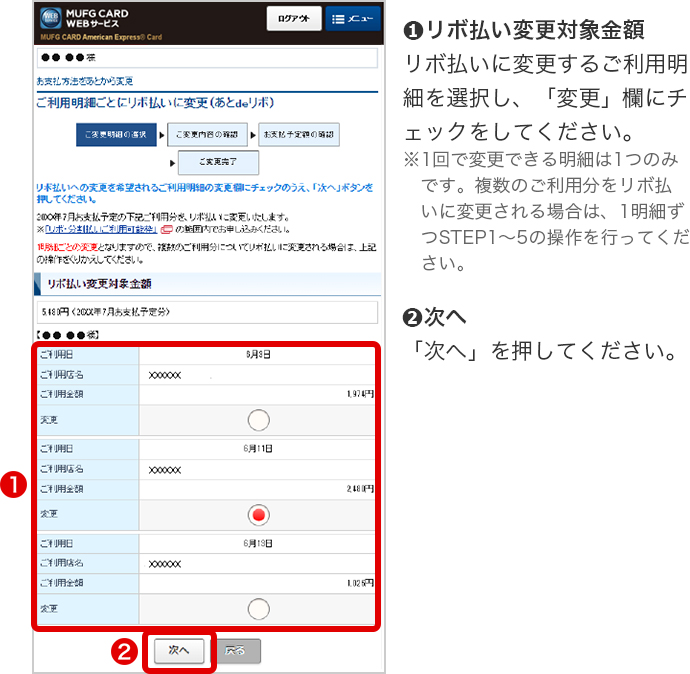
Task: Select the 変更 radio for 6月3日 transaction
Action: pyautogui.click(x=258, y=420)
